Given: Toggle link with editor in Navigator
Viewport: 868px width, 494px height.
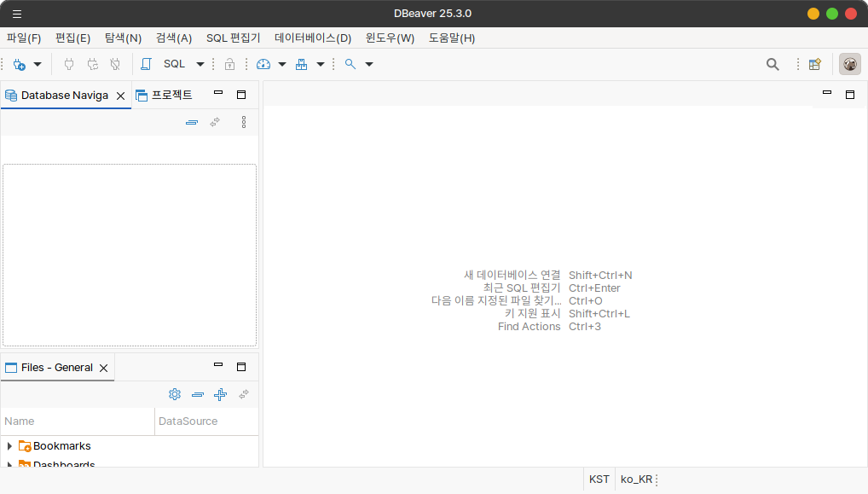Looking at the screenshot, I should (215, 122).
